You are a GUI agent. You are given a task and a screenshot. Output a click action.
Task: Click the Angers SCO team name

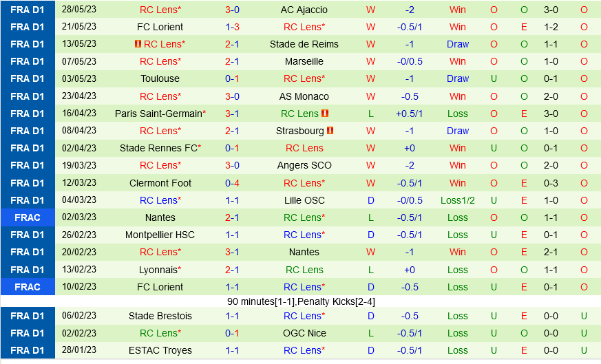click(304, 165)
